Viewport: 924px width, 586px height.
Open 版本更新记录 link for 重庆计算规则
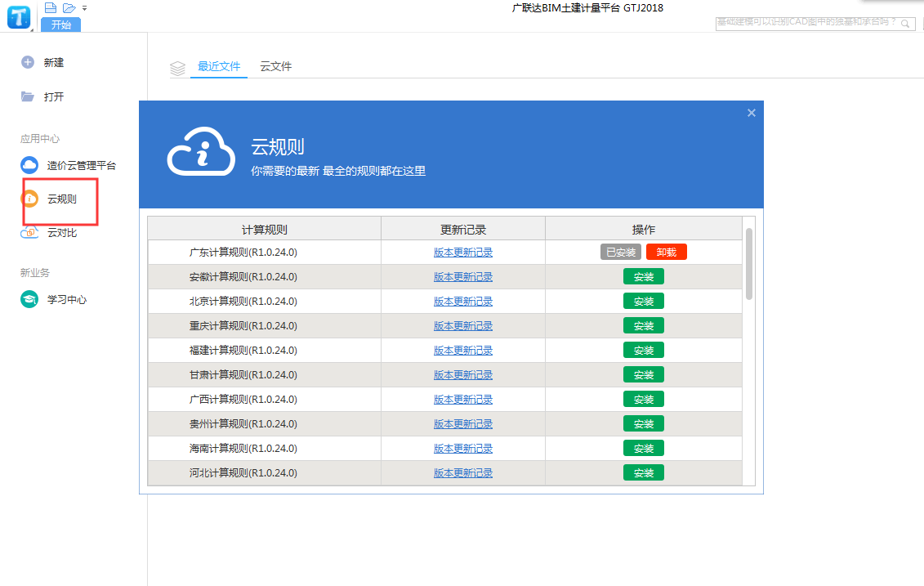point(463,325)
